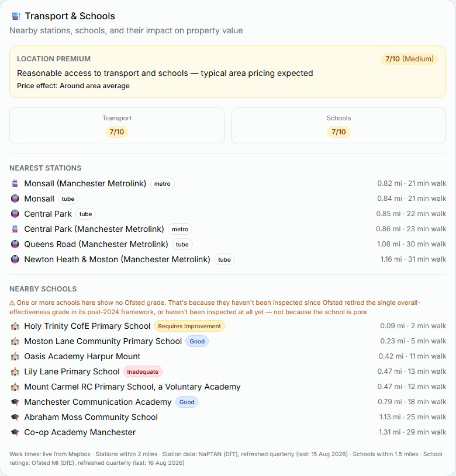Click the walk times data source footnote

(226, 458)
